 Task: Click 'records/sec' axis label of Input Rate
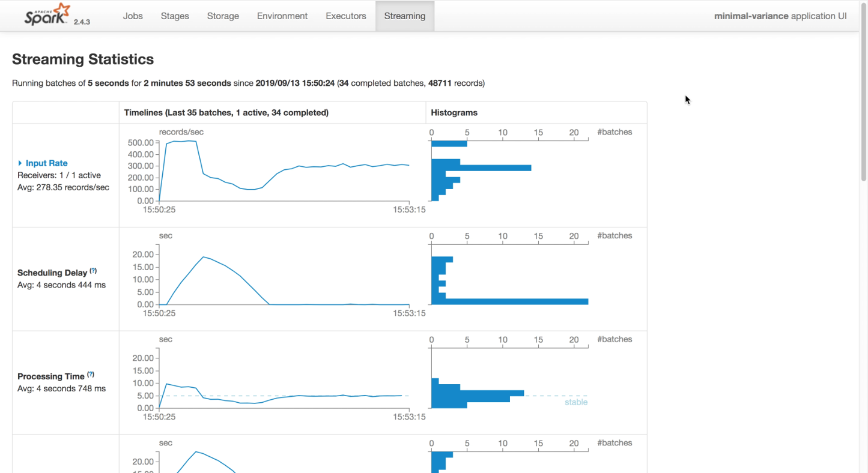[x=181, y=132]
